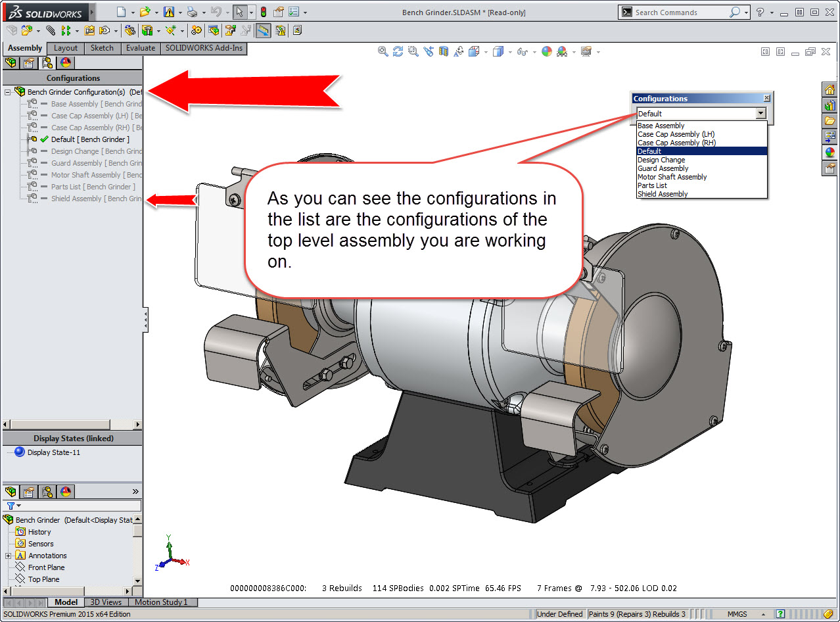Screen dimensions: 840x622
Task: Open the Configurations combo box showing Default
Action: tap(701, 114)
